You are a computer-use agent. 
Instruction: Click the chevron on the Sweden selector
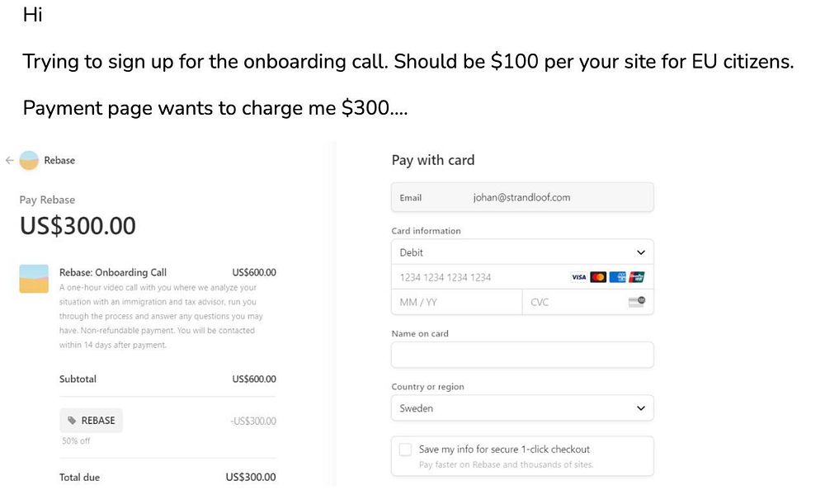point(641,408)
